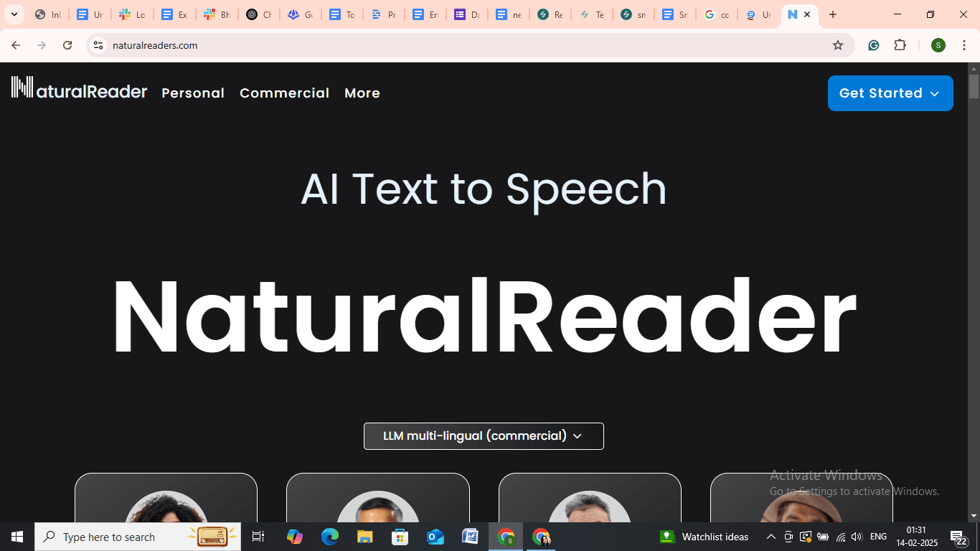
Task: Switch to the purple 'Da' tab
Action: click(x=466, y=14)
